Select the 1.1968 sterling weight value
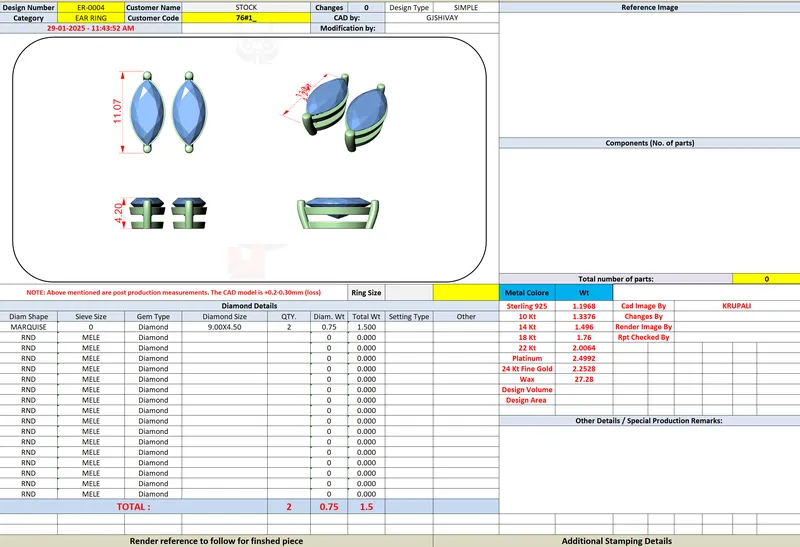Image resolution: width=800 pixels, height=547 pixels. (x=584, y=306)
